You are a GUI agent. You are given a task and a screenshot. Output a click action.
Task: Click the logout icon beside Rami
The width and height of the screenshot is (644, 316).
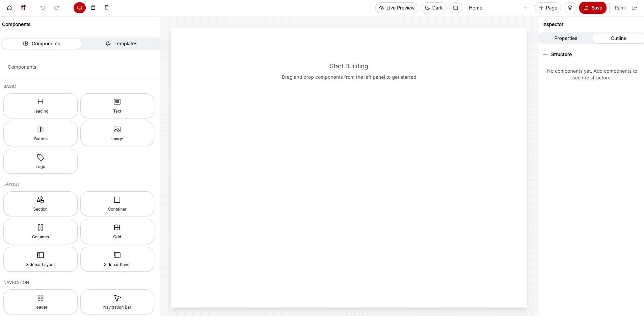[635, 7]
